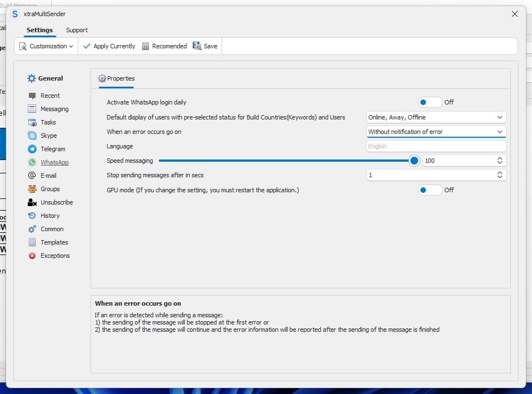Toggle the GPU mode switch
Image resolution: width=532 pixels, height=394 pixels.
coord(430,190)
